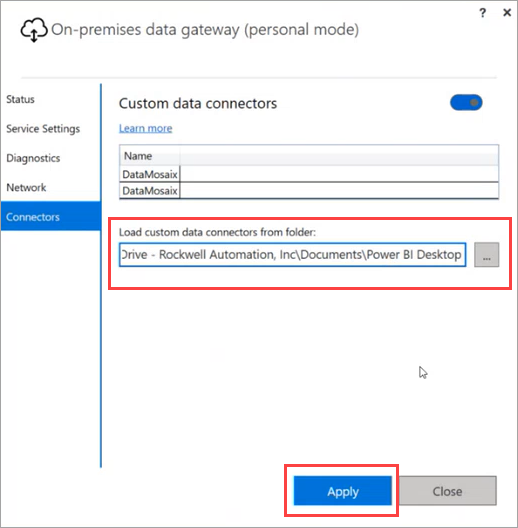The image size is (518, 528).
Task: Browse for folder using the ellipsis button
Action: click(x=486, y=255)
